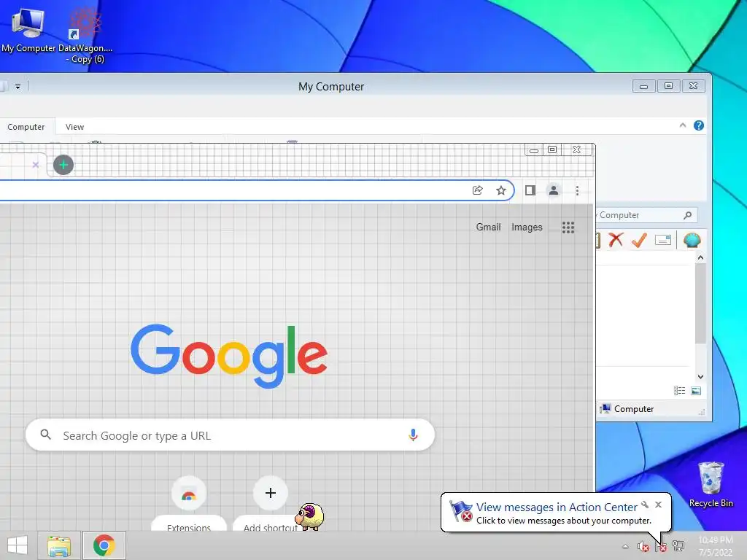Select the DataWagon Copy (6) shortcut
The height and width of the screenshot is (560, 747).
click(85, 36)
